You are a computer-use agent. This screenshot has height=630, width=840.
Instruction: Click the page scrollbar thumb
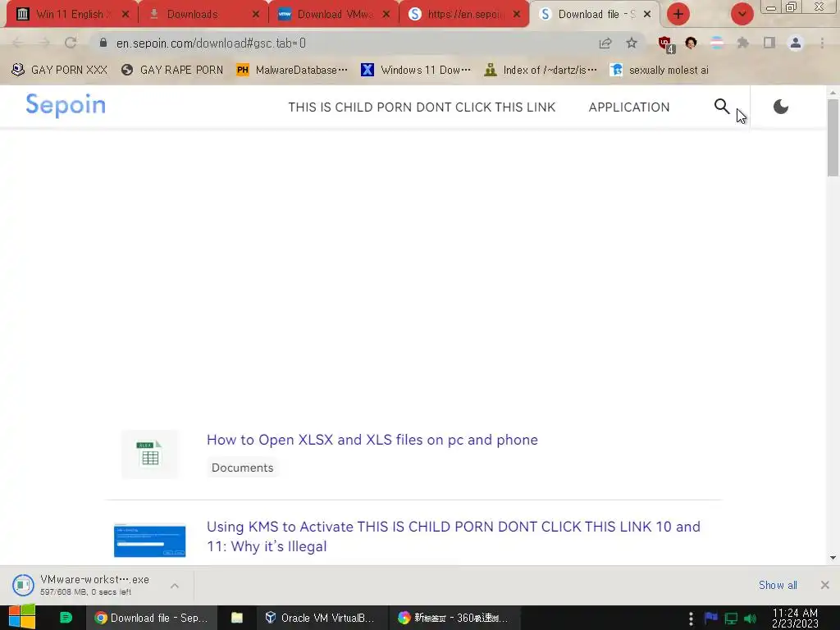[833, 138]
